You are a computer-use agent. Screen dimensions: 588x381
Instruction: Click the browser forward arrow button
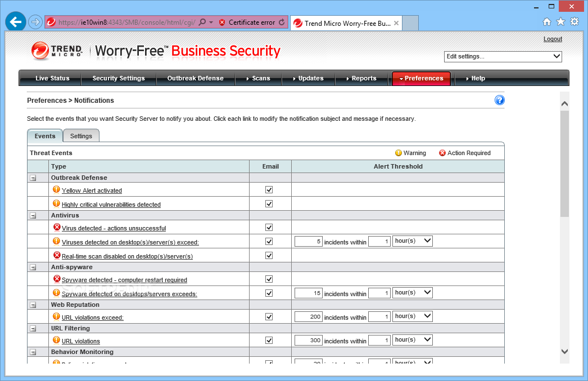(x=35, y=22)
